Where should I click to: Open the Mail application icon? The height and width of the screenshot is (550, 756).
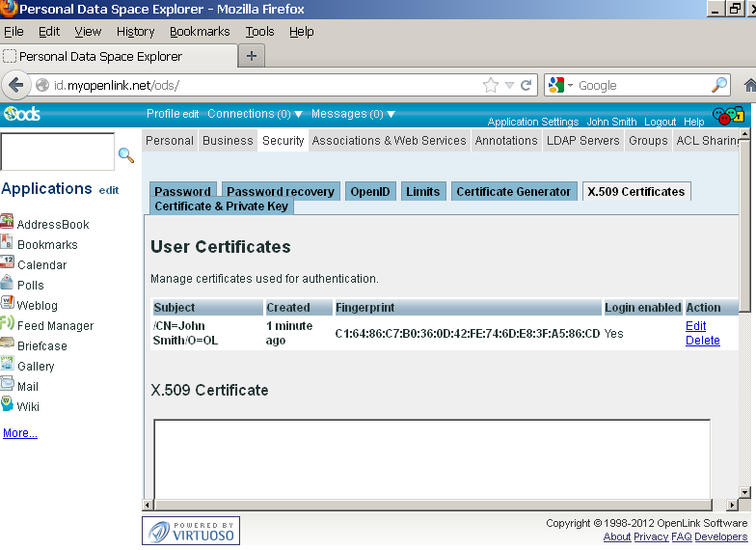[x=8, y=385]
